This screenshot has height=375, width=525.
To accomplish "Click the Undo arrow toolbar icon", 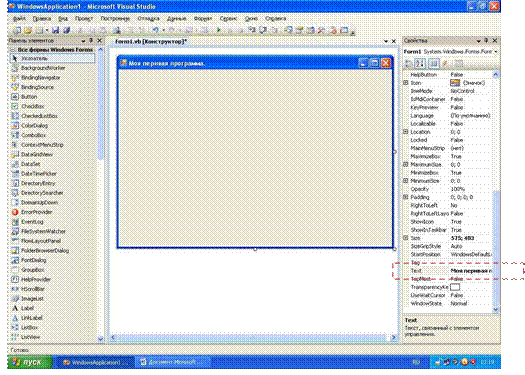I will click(x=155, y=30).
